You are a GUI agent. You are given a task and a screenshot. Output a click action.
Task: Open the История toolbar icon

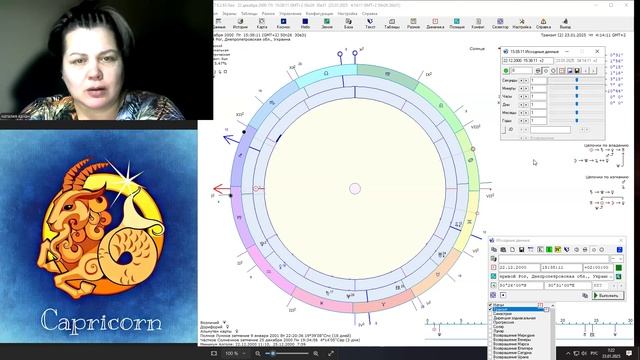[x=240, y=23]
